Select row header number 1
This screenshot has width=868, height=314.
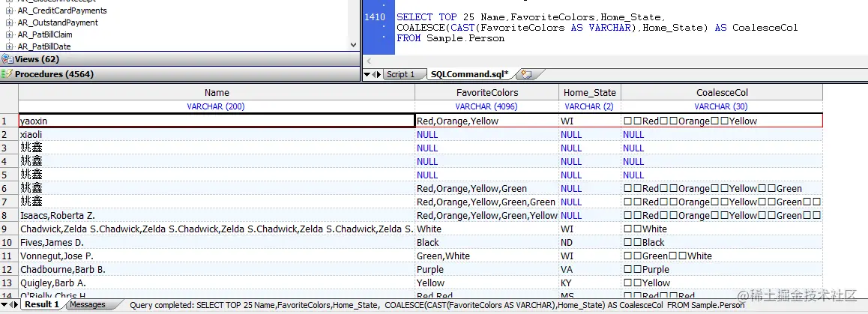tap(9, 121)
